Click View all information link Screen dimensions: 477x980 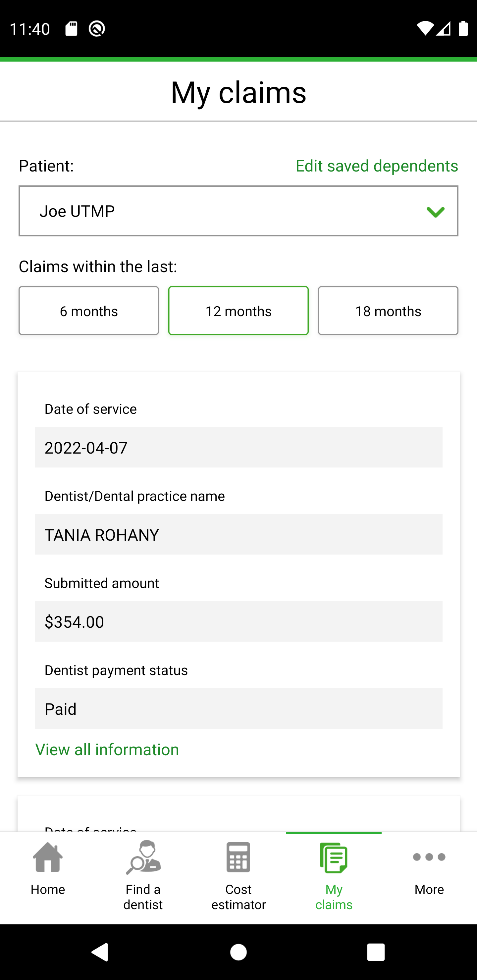(x=107, y=750)
